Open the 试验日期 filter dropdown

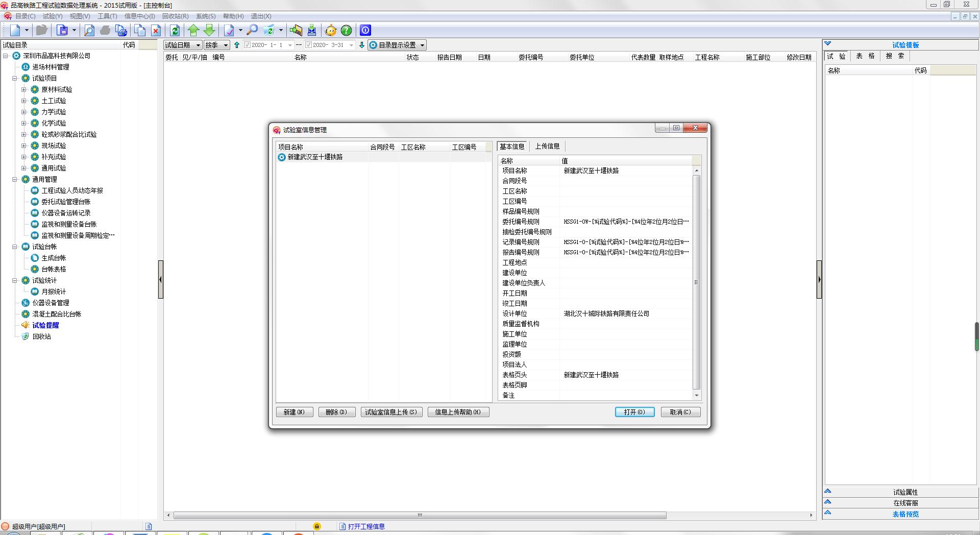tap(183, 45)
